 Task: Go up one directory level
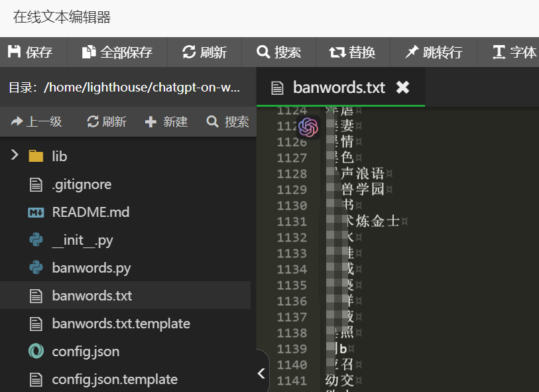(x=36, y=122)
